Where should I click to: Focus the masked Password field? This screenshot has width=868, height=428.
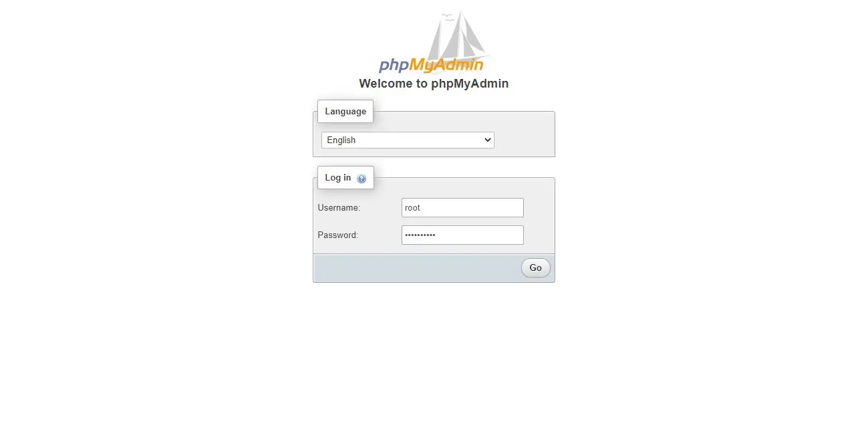(462, 235)
